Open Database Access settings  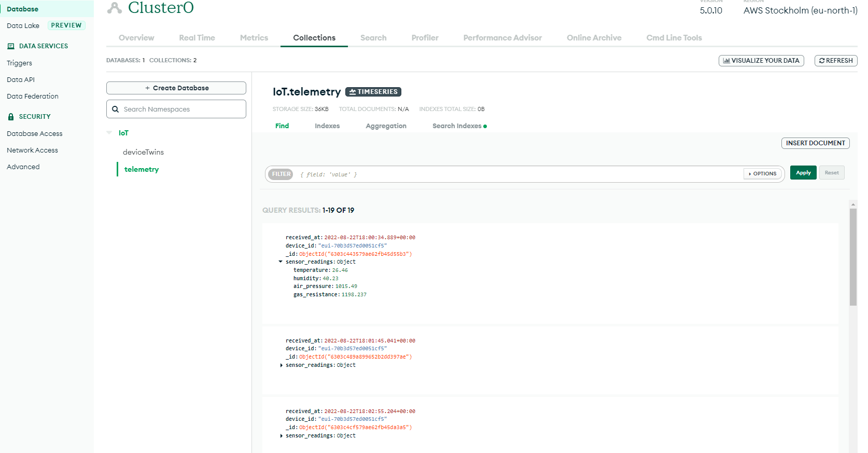point(34,134)
